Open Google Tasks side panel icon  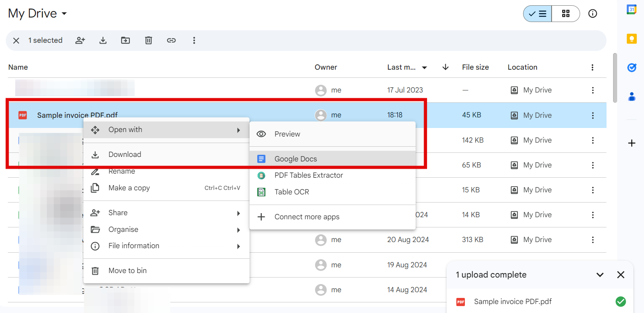(632, 68)
